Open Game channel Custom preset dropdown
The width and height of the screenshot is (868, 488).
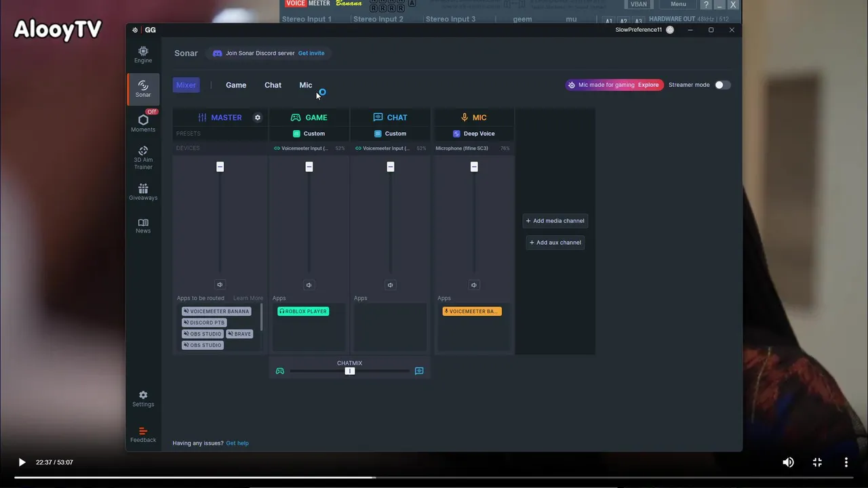(309, 134)
